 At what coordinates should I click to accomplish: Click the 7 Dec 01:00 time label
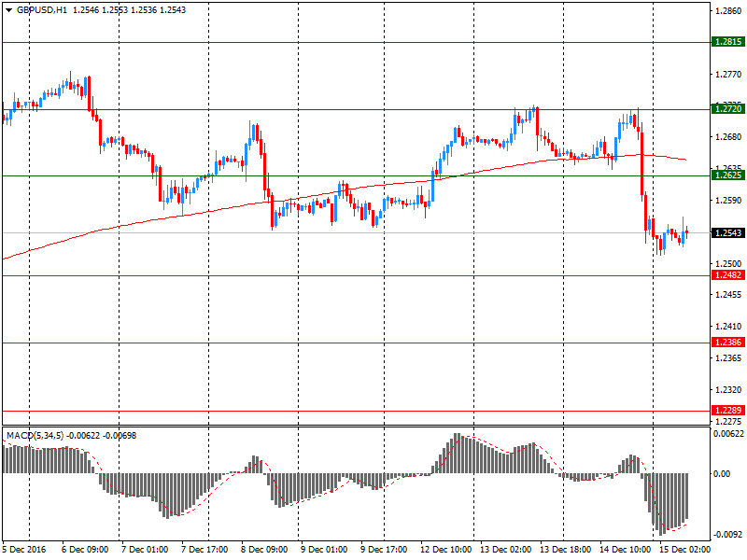click(x=145, y=550)
